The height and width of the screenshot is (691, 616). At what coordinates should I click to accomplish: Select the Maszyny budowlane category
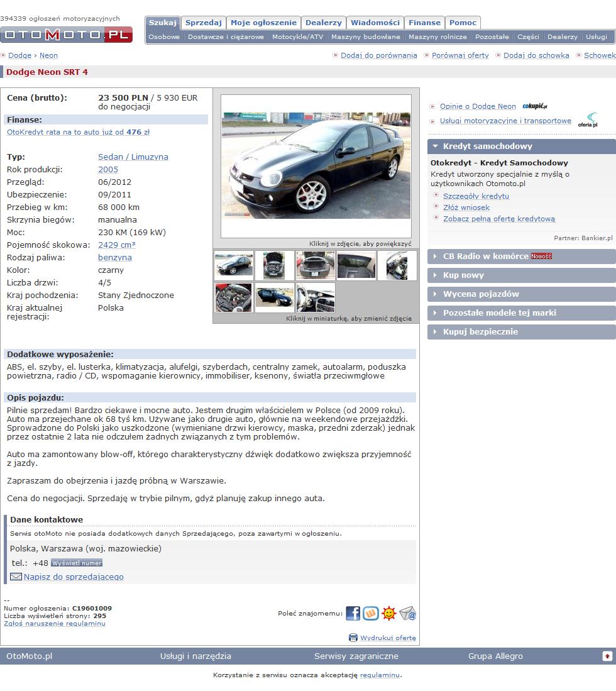tap(366, 36)
